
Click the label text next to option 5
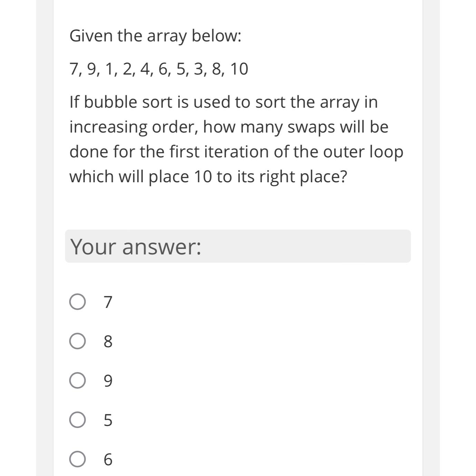click(x=107, y=420)
